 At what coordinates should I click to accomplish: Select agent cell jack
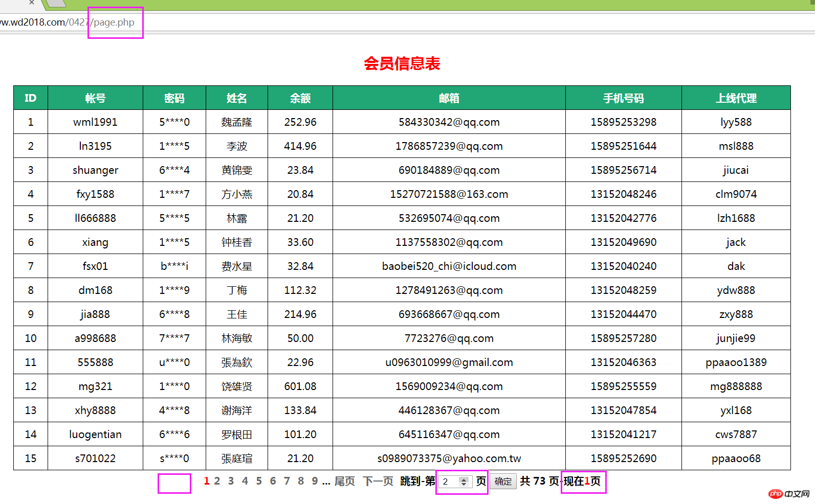[x=736, y=242]
